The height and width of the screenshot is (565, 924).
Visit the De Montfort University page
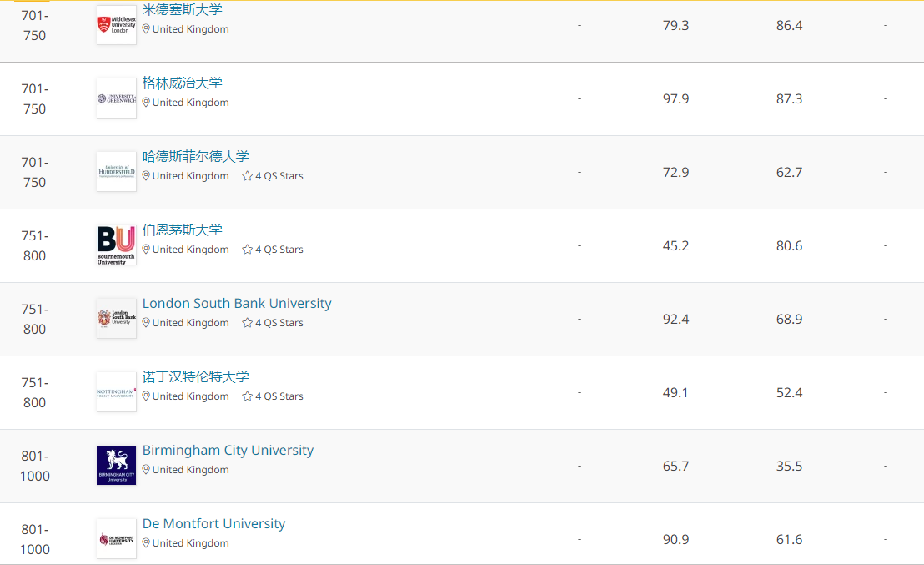213,523
